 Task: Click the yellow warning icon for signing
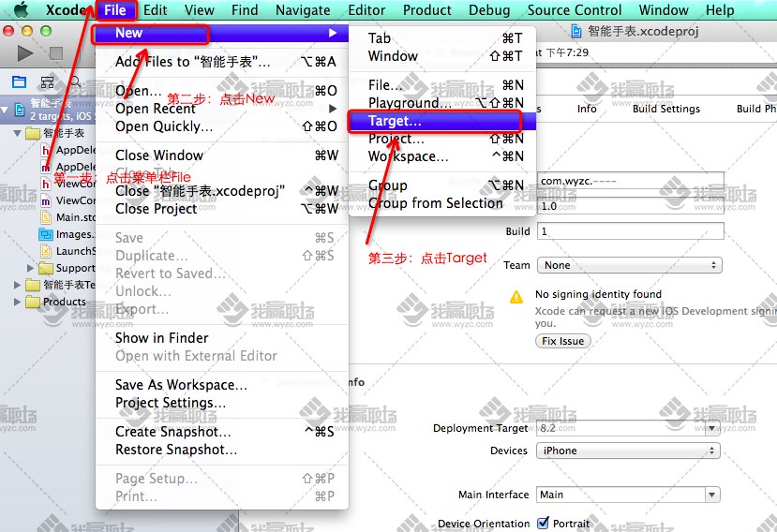(x=516, y=297)
